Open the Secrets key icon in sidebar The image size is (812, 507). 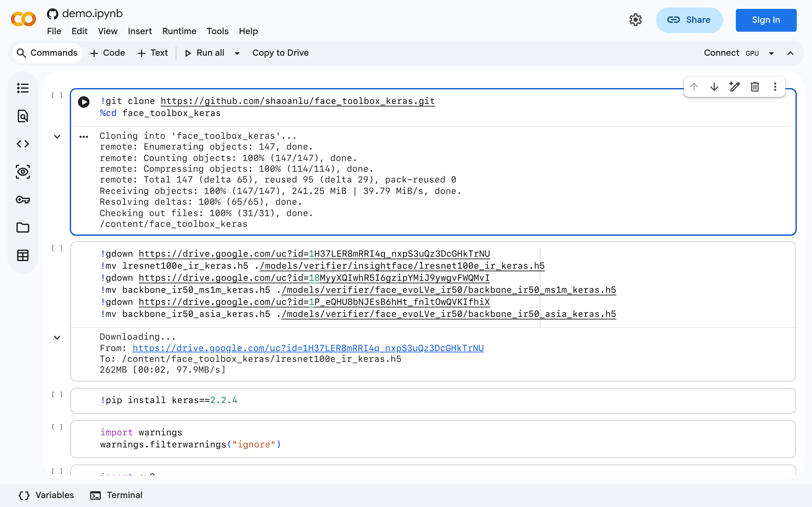point(23,200)
